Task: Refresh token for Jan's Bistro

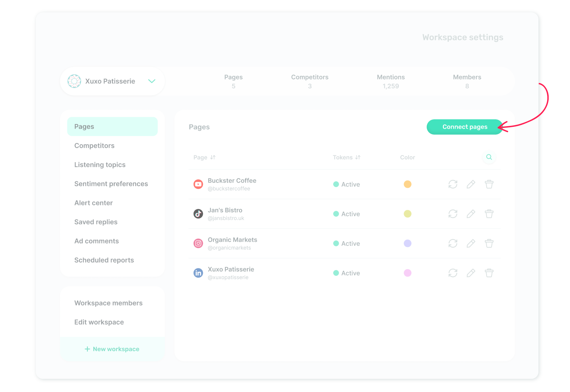Action: pos(453,214)
